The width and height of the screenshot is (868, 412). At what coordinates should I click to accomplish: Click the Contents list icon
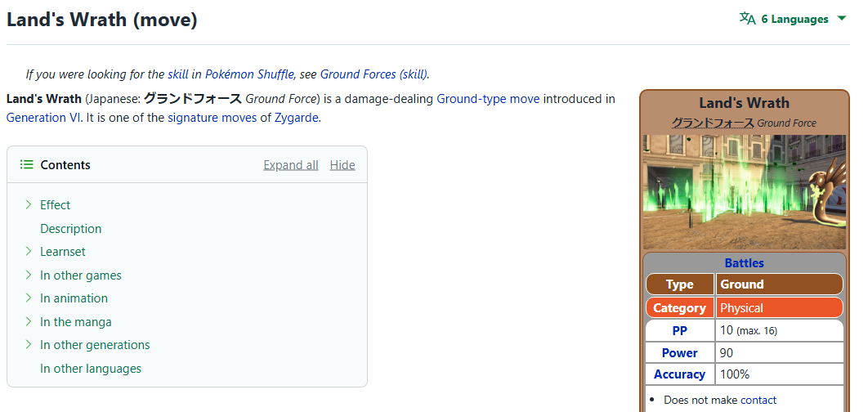[27, 164]
